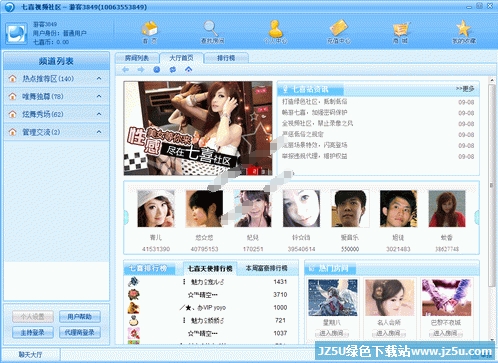Open the 首页 home house icon
The width and height of the screenshot is (498, 363).
tap(150, 29)
